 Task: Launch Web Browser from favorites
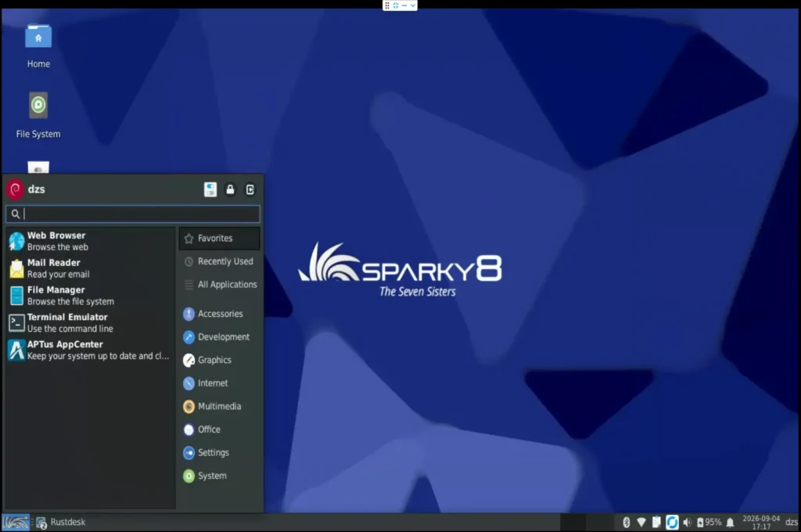click(90, 241)
